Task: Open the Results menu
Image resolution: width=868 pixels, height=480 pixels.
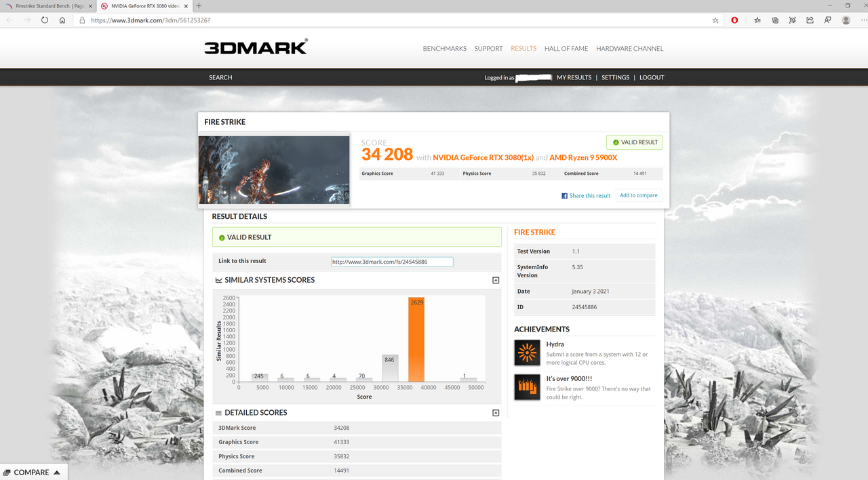Action: point(524,49)
